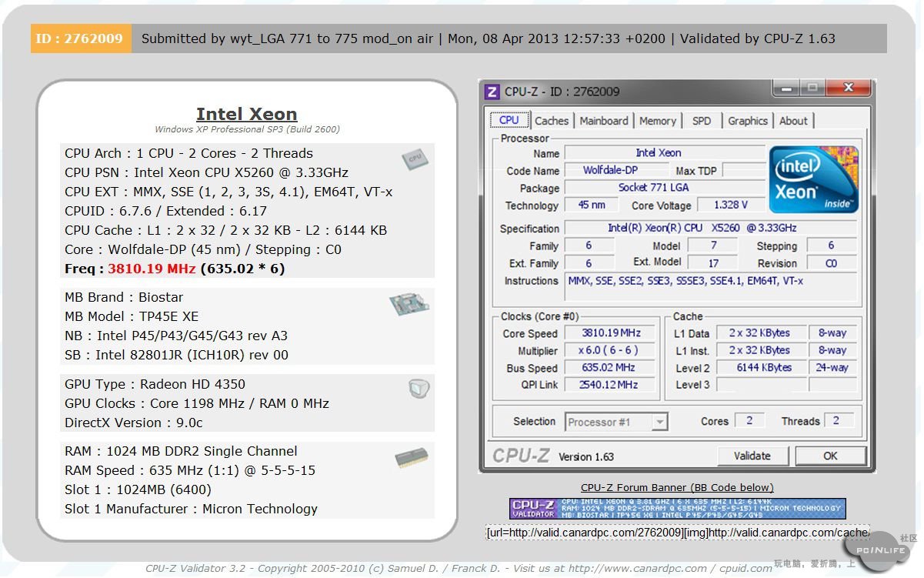
Task: Click the QPI Link value 2540.12 MHz
Action: pyautogui.click(x=611, y=384)
